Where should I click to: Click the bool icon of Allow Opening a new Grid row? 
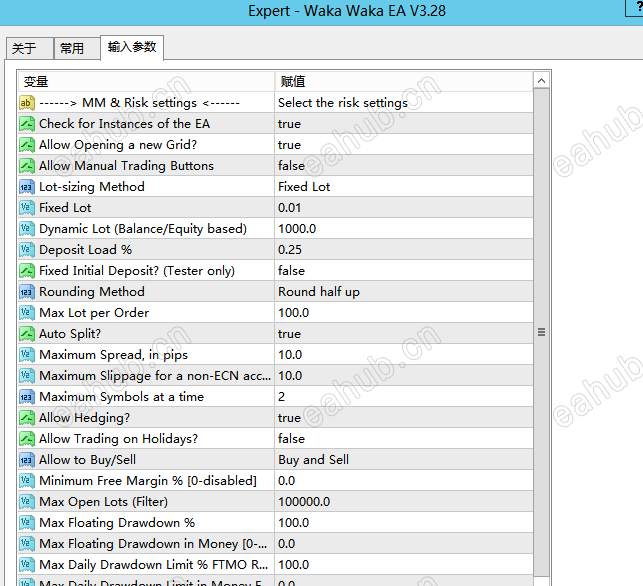(x=27, y=145)
